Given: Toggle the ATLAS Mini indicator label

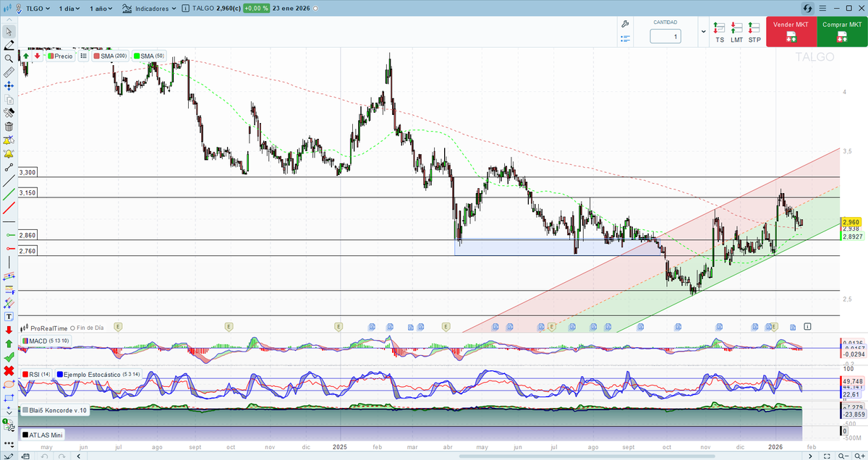Looking at the screenshot, I should pyautogui.click(x=43, y=435).
